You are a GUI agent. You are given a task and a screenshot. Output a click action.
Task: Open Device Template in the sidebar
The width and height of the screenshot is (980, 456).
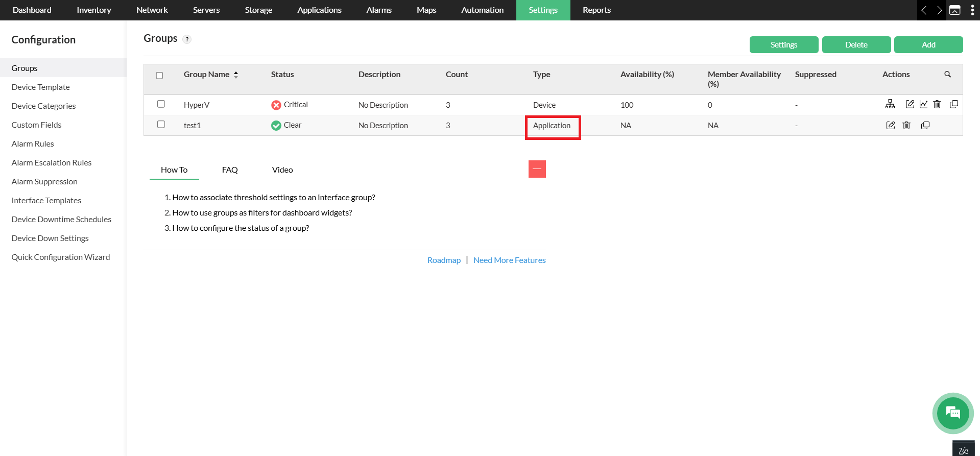coord(41,87)
